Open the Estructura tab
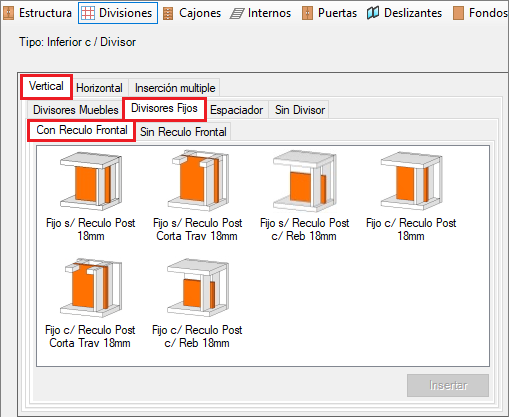Image resolution: width=509 pixels, height=417 pixels. tap(38, 13)
